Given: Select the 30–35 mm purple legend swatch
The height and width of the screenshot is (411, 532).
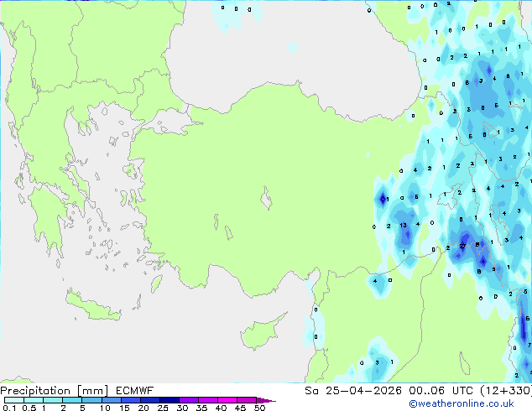Looking at the screenshot, I should coord(188,400).
